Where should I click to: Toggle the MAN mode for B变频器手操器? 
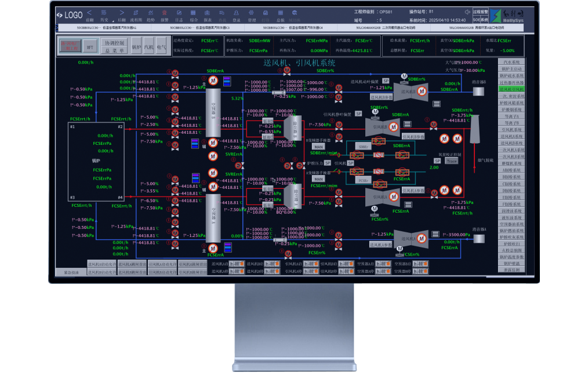[x=318, y=147]
